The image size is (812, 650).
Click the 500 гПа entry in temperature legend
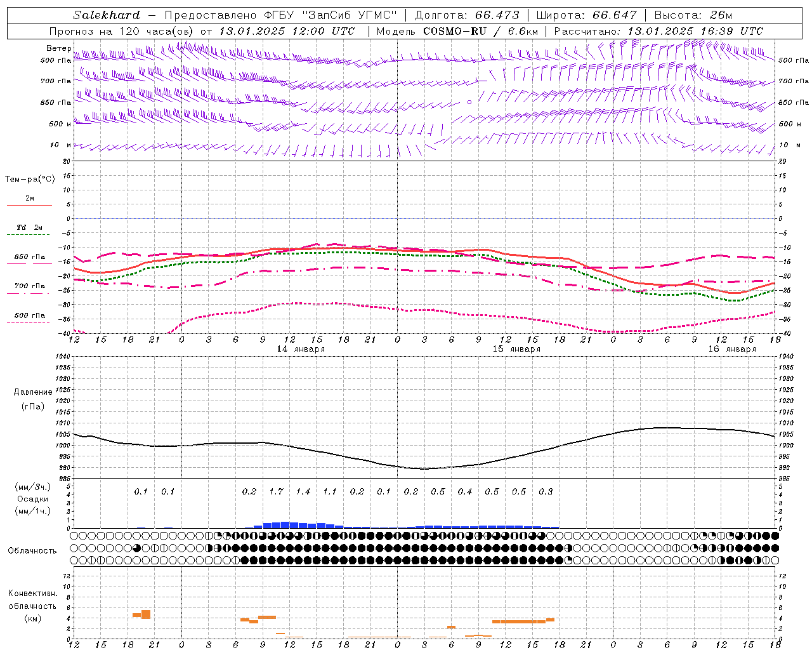29,315
